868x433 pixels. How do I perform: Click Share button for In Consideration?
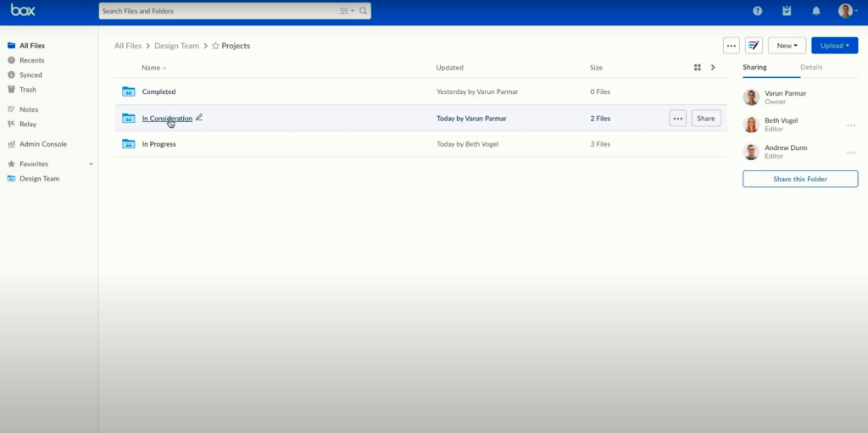pyautogui.click(x=706, y=118)
